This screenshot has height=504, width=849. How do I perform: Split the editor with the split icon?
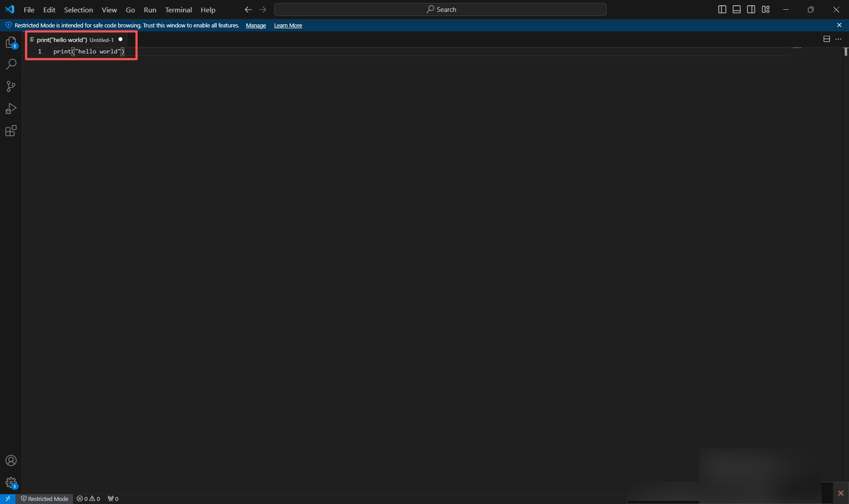(x=826, y=39)
